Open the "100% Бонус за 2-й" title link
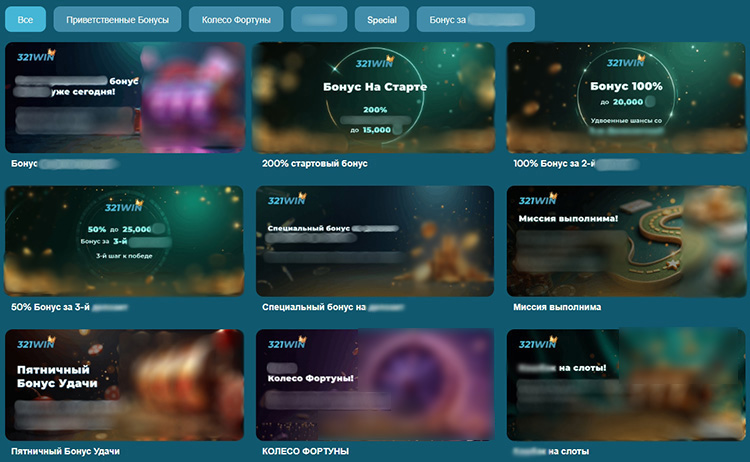750x462 pixels. 561,163
